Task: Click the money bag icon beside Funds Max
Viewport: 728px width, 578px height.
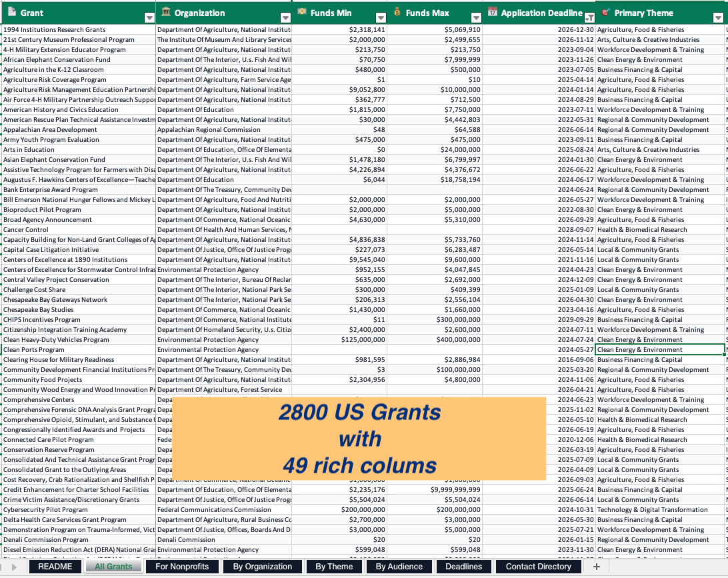Action: 397,11
